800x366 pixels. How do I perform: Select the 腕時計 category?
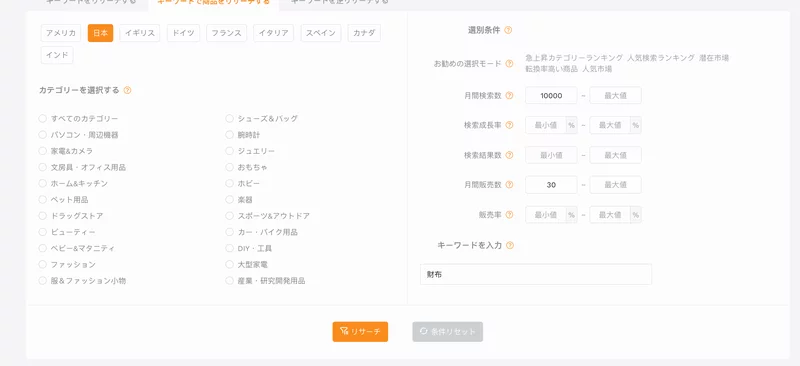230,135
